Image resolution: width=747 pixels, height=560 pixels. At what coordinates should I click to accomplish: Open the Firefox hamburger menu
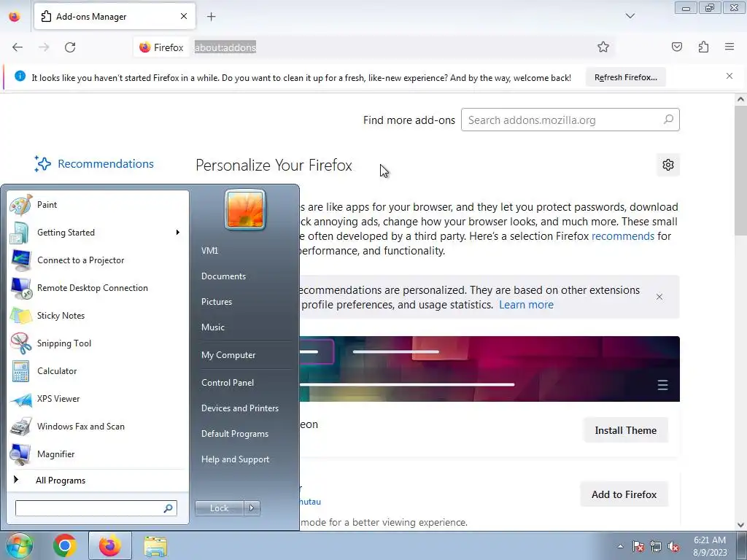click(x=729, y=47)
